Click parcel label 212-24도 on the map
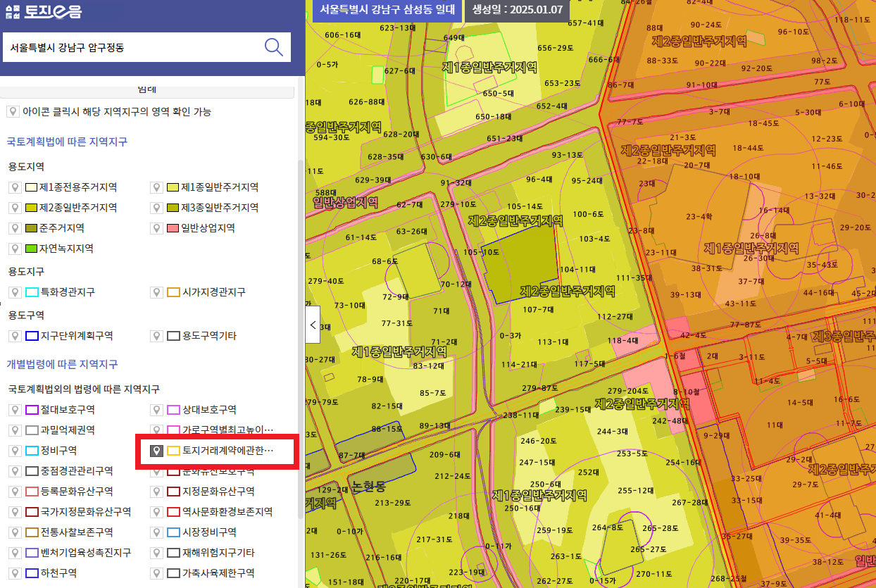Image resolution: width=876 pixels, height=588 pixels. (452, 477)
